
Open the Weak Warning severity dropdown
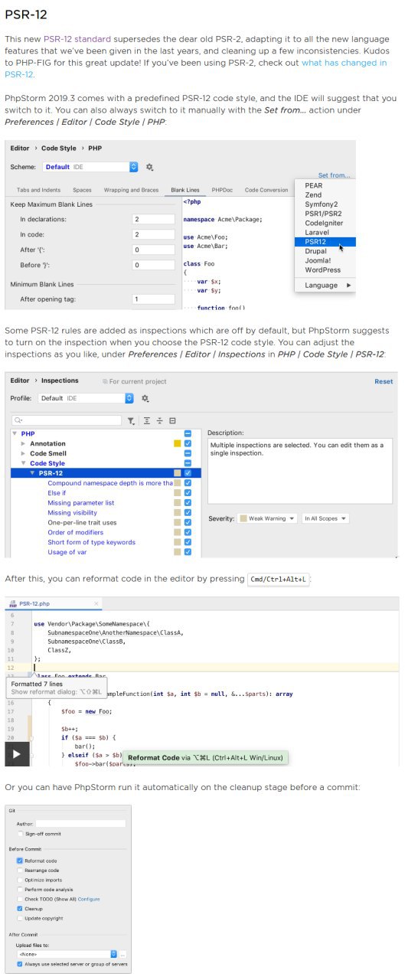[266, 518]
